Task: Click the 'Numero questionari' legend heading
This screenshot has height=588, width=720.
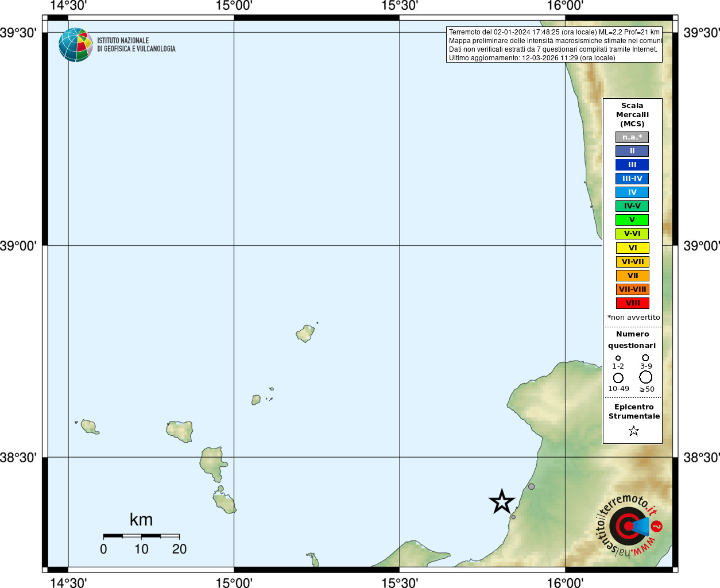Action: pyautogui.click(x=632, y=339)
